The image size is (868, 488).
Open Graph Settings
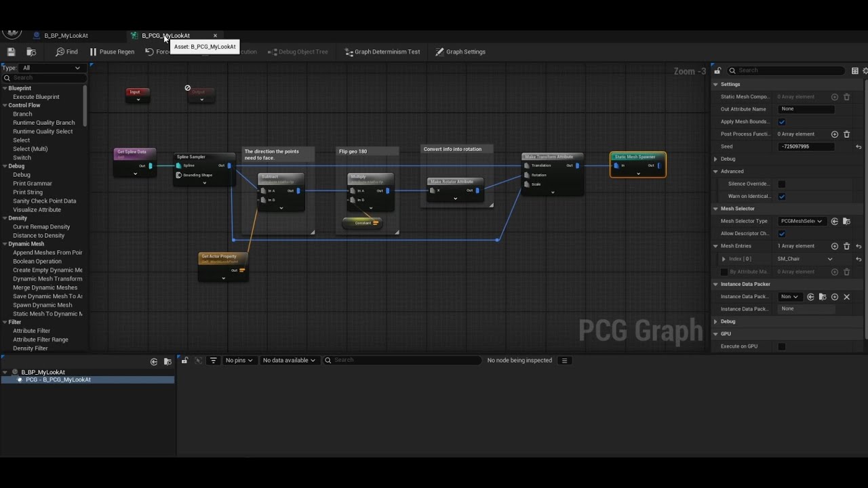click(x=460, y=52)
